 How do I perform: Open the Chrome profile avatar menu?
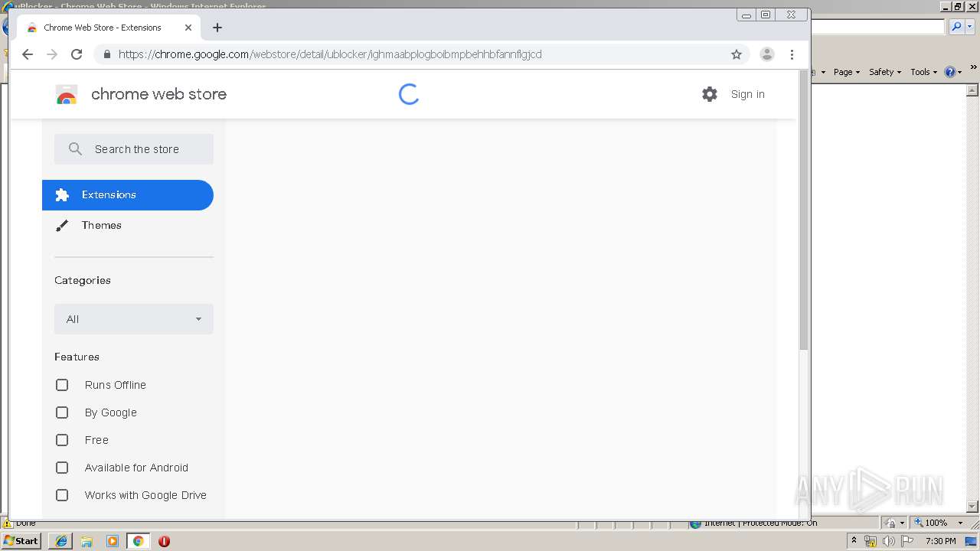(x=766, y=54)
